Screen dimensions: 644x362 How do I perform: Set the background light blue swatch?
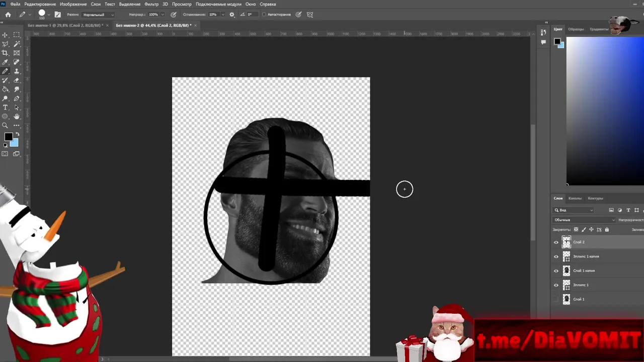(15, 143)
